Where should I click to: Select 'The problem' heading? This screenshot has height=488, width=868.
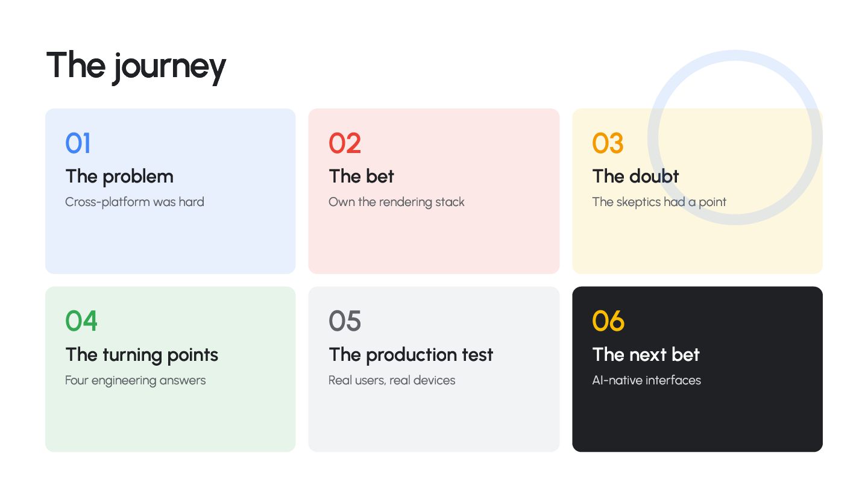(119, 177)
